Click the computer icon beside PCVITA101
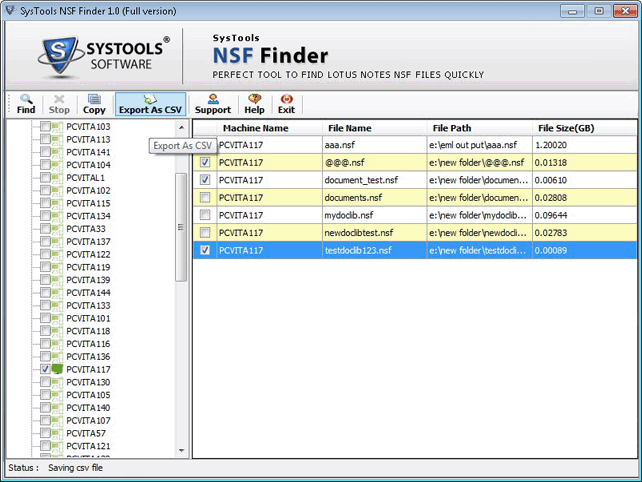This screenshot has width=642, height=482. tap(57, 318)
